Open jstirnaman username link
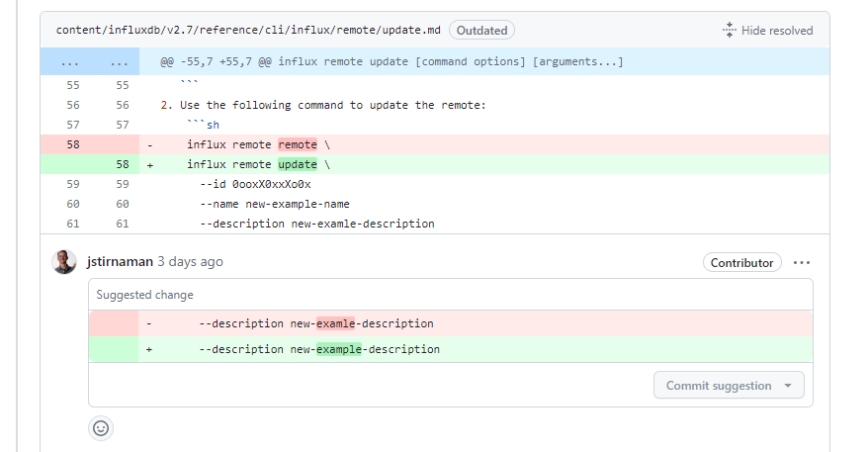This screenshot has width=868, height=452. click(120, 261)
